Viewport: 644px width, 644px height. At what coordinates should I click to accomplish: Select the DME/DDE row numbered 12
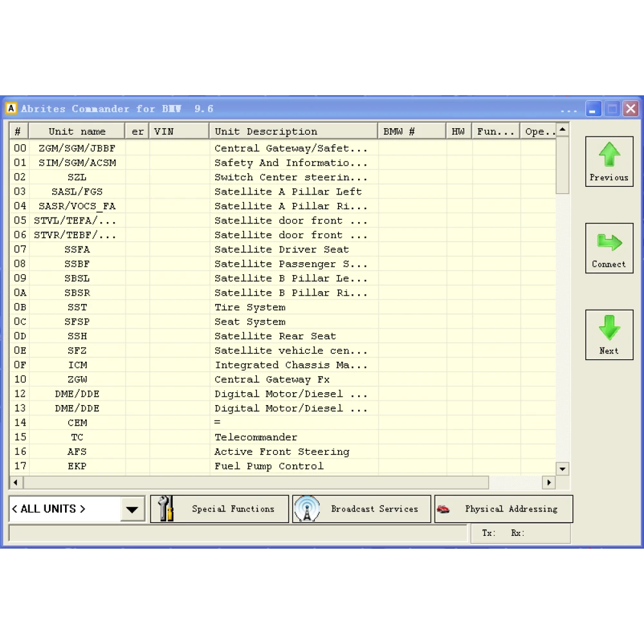click(77, 393)
